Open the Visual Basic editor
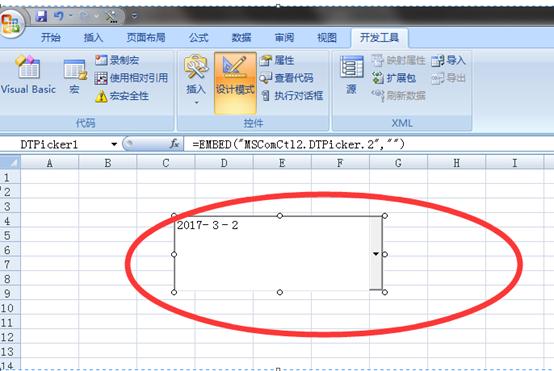 pyautogui.click(x=28, y=75)
